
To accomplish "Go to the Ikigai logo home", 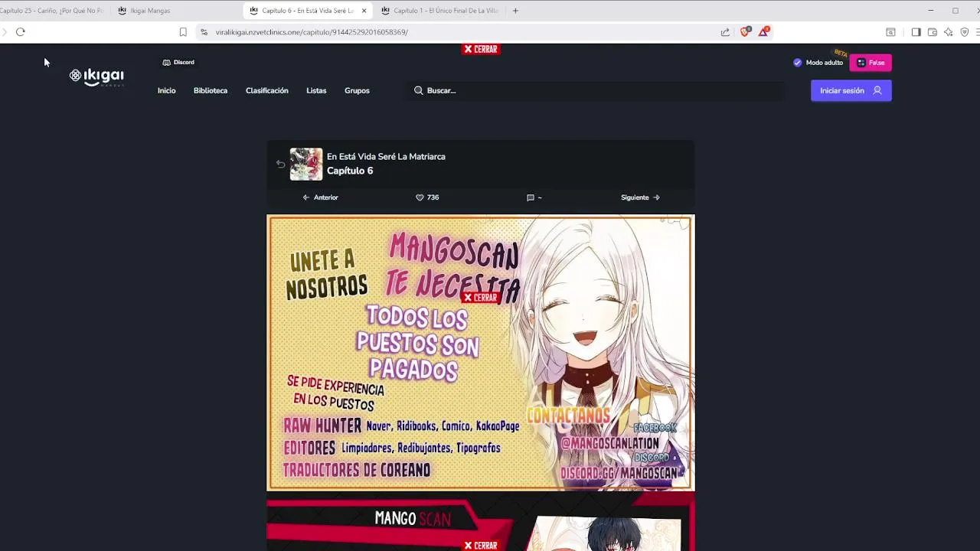I will [96, 77].
